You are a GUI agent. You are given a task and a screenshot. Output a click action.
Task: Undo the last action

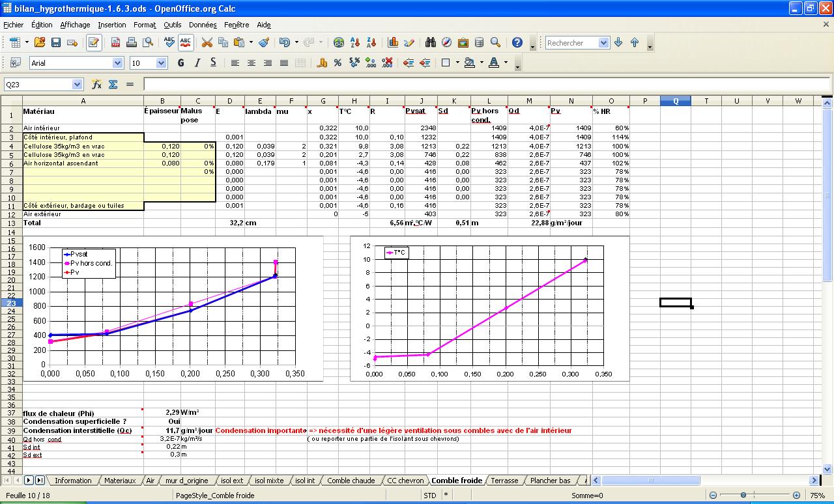[x=284, y=42]
